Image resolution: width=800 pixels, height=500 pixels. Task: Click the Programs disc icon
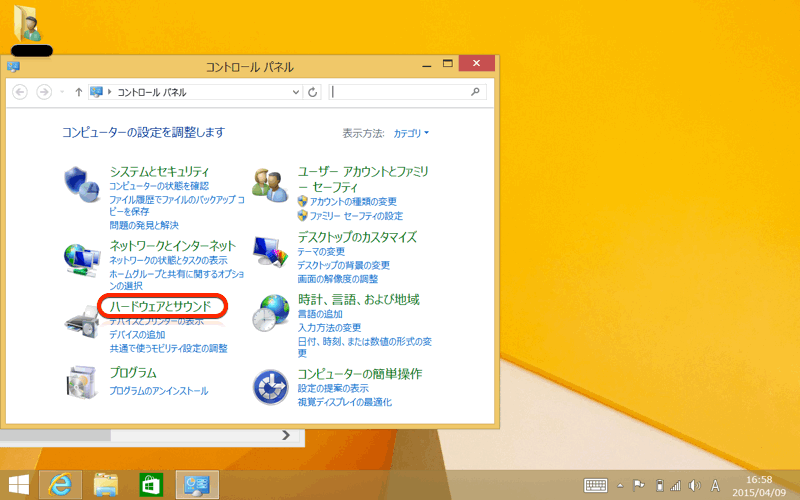tap(81, 382)
